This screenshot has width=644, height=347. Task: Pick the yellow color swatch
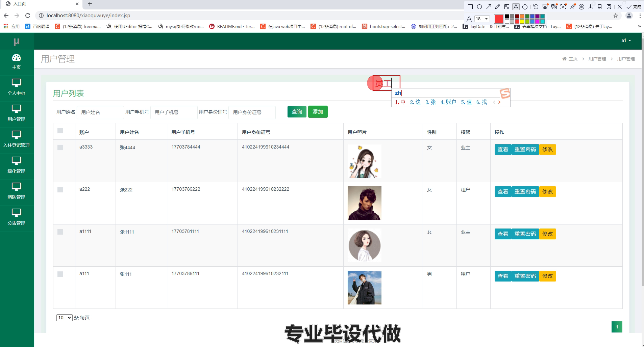point(522,21)
